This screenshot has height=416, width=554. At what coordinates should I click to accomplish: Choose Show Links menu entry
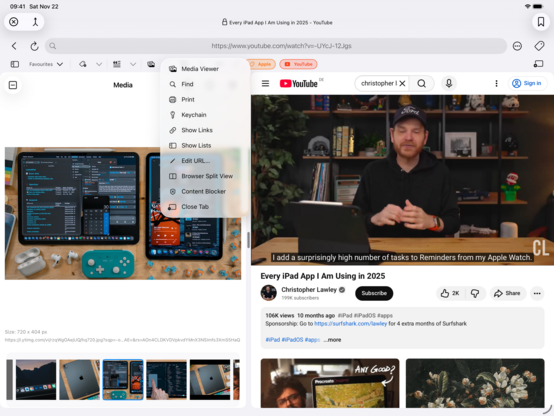tap(205, 130)
